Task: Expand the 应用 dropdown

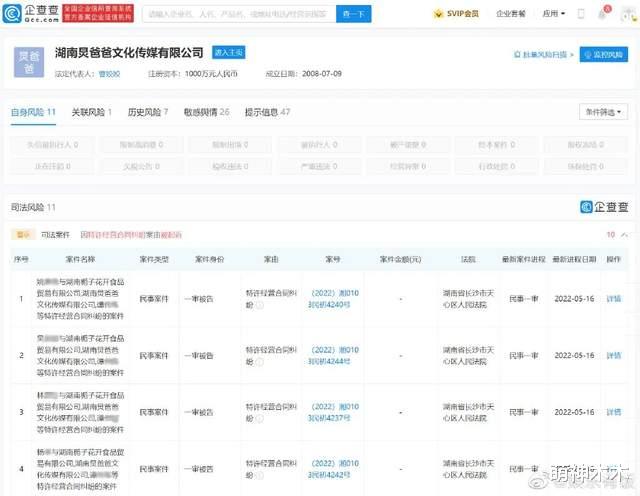Action: click(x=553, y=14)
